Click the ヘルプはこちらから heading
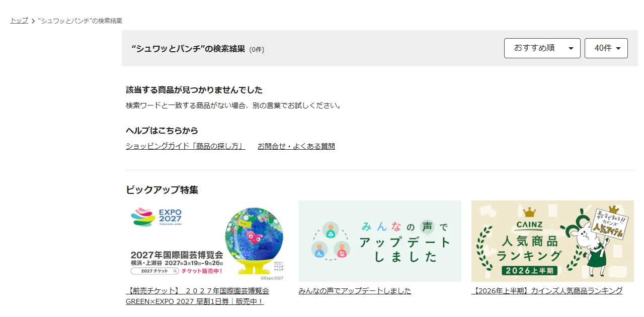Screen dimensions: 644x317 coord(162,131)
